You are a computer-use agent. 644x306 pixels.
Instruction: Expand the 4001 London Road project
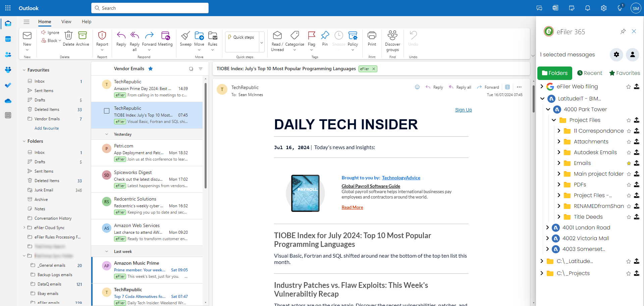pos(547,228)
